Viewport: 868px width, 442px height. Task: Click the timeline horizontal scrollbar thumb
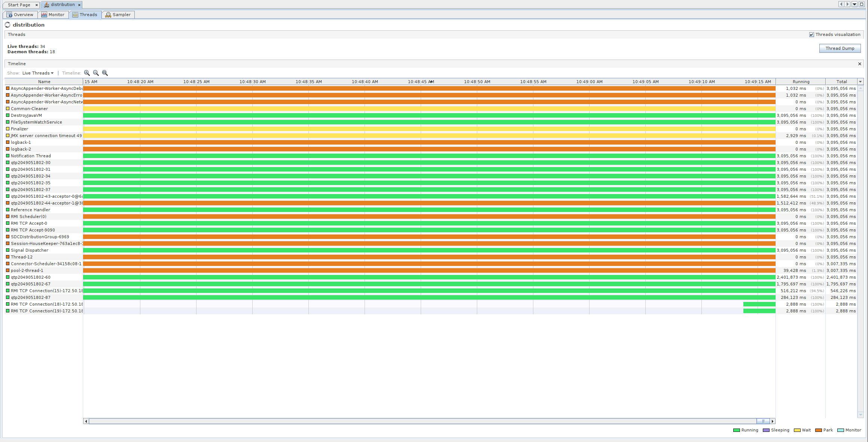pos(763,421)
